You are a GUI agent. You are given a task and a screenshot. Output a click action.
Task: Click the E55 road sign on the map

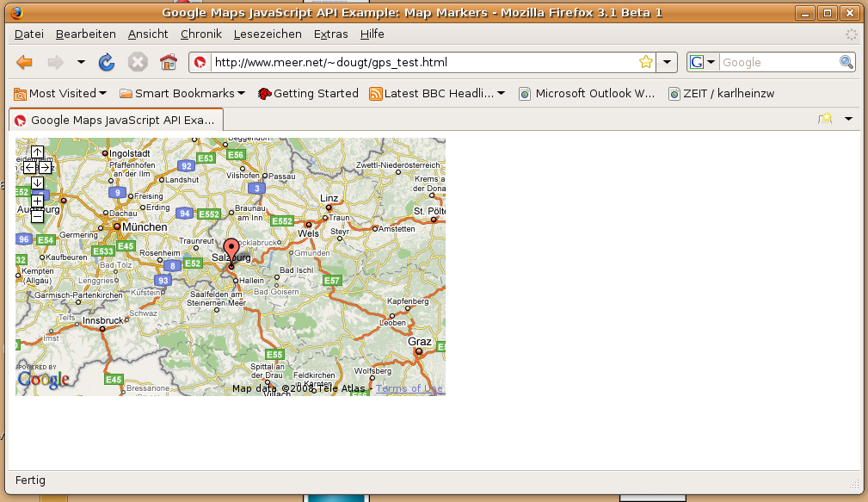274,355
